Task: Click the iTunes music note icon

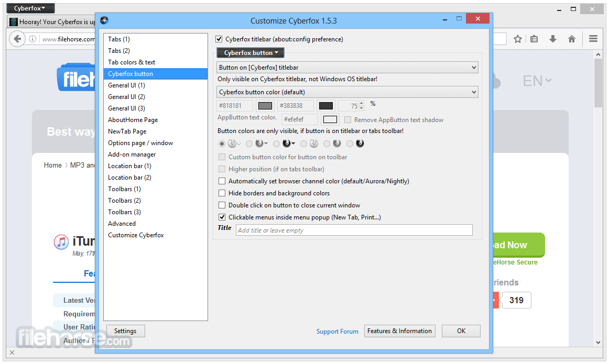Action: pyautogui.click(x=61, y=242)
